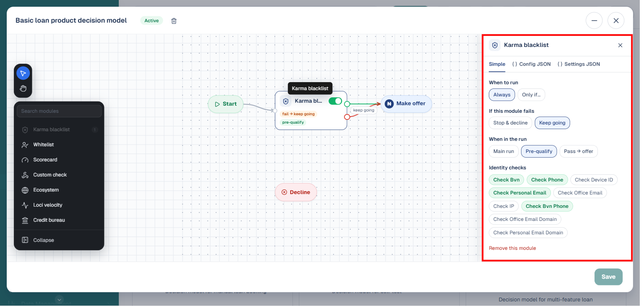
Task: Set When to run to Always
Action: [x=502, y=95]
